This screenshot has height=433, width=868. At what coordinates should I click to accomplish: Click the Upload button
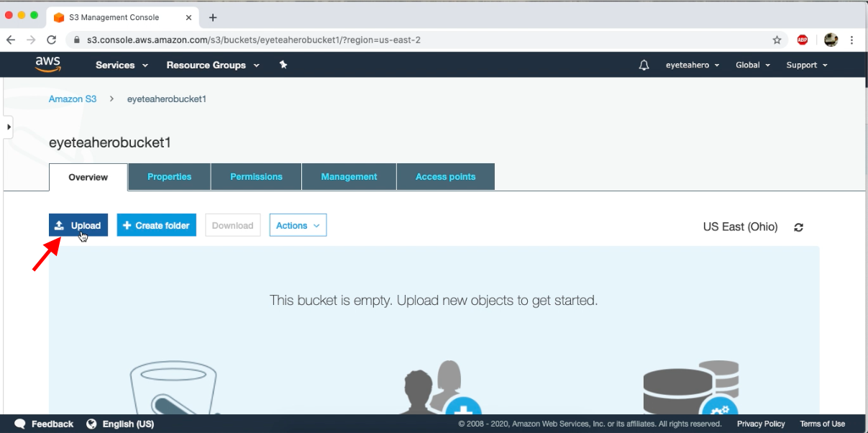78,225
